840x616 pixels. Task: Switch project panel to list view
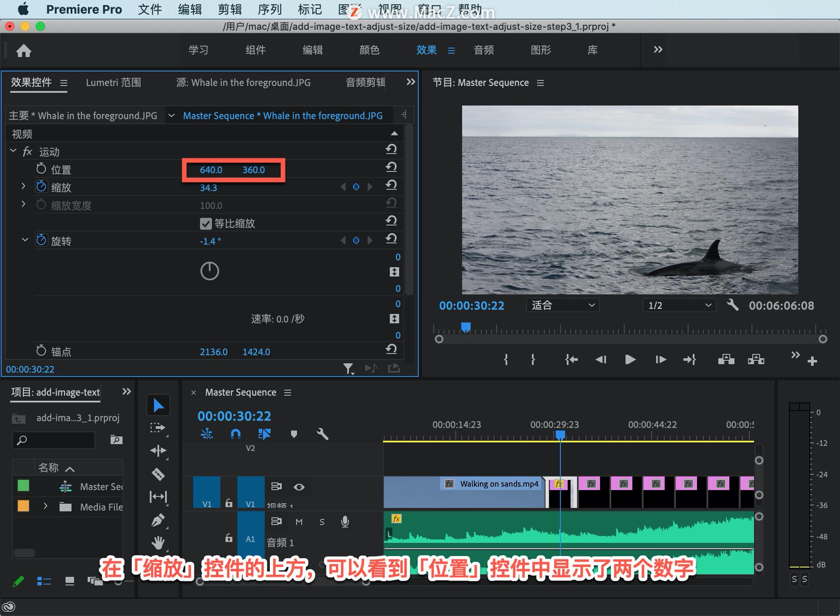[x=44, y=581]
